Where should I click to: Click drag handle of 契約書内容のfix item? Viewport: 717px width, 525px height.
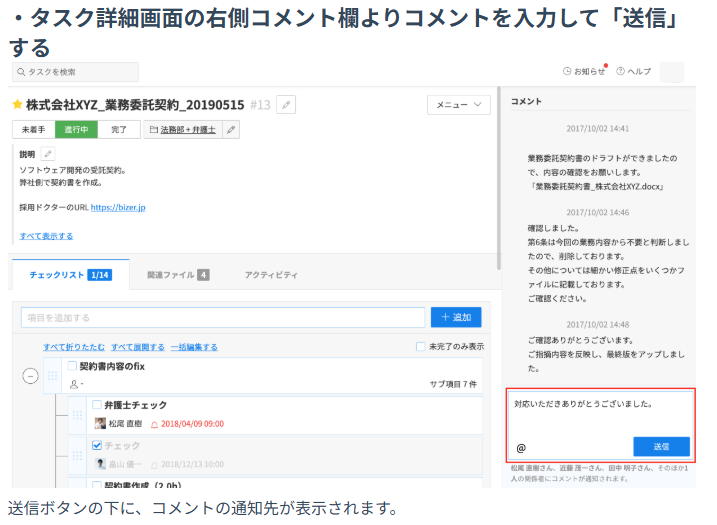click(x=53, y=375)
